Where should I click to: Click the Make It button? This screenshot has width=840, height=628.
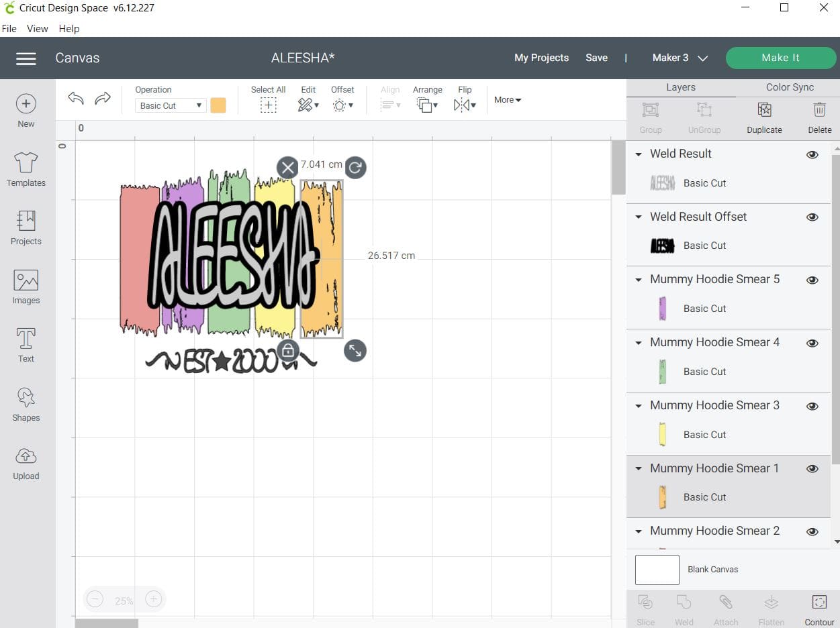tap(780, 58)
